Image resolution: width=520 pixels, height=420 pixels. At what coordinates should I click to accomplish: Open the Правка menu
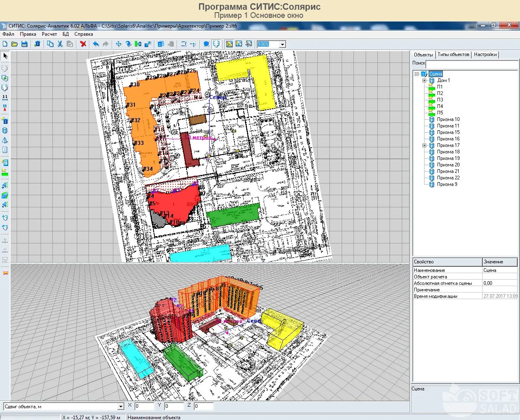point(28,34)
